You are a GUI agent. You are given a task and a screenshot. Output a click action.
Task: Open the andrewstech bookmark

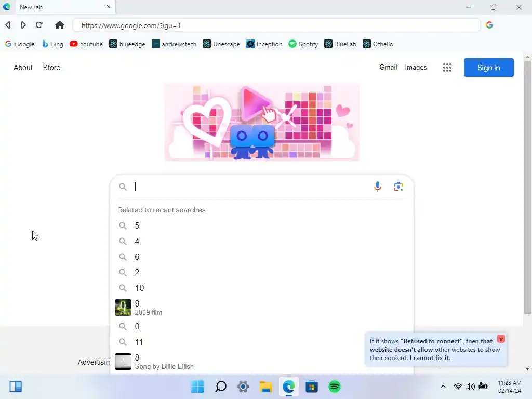point(174,44)
